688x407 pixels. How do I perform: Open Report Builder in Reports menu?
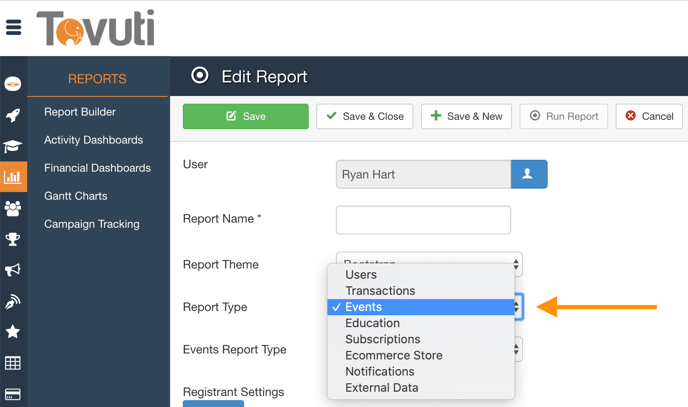tap(80, 112)
